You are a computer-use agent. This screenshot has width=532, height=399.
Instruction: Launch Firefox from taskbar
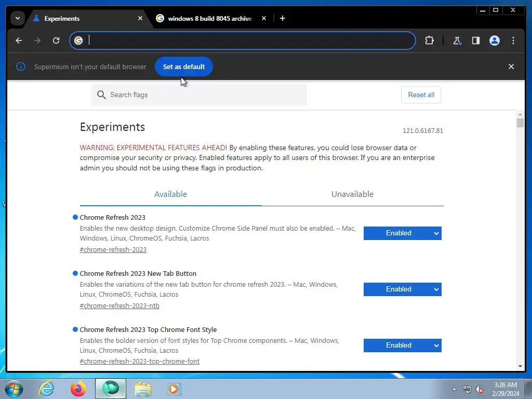(78, 389)
